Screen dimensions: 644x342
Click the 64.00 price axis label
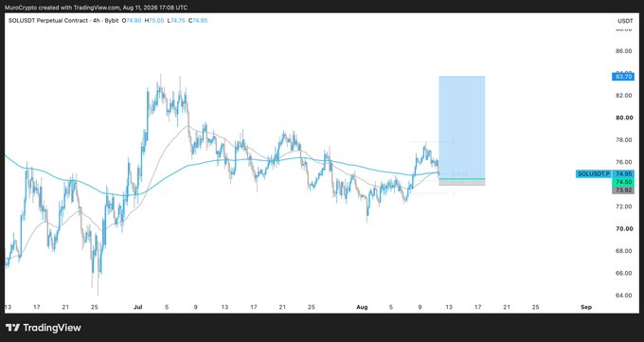click(624, 296)
